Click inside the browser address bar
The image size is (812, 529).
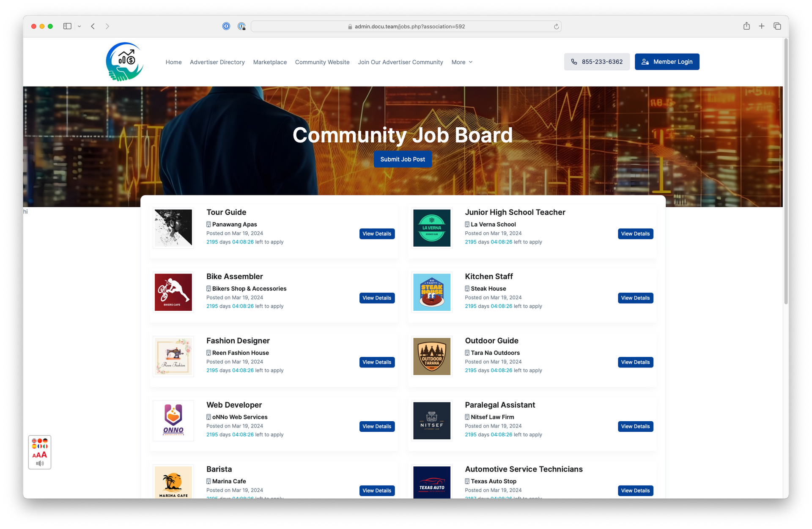click(x=406, y=26)
